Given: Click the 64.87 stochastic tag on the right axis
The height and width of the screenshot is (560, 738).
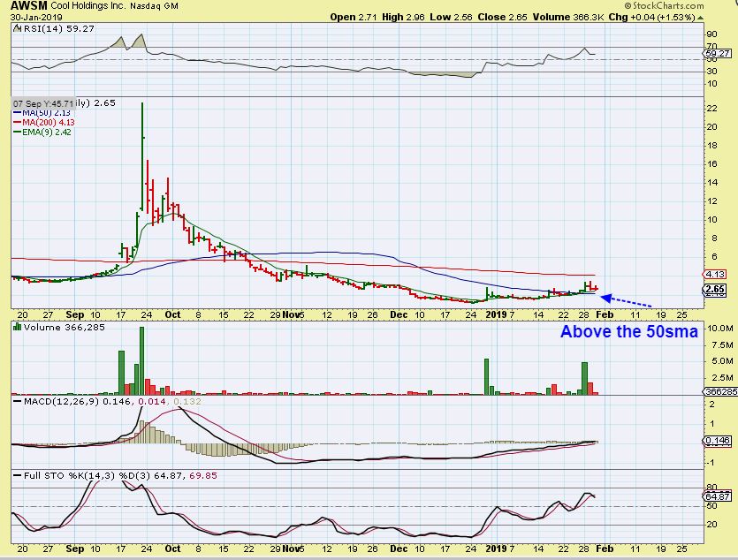Looking at the screenshot, I should [718, 496].
